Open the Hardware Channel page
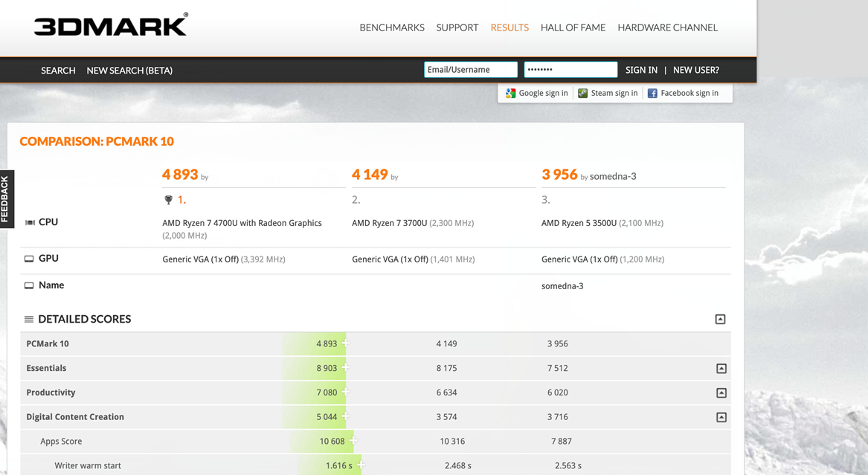The image size is (868, 475). [668, 28]
